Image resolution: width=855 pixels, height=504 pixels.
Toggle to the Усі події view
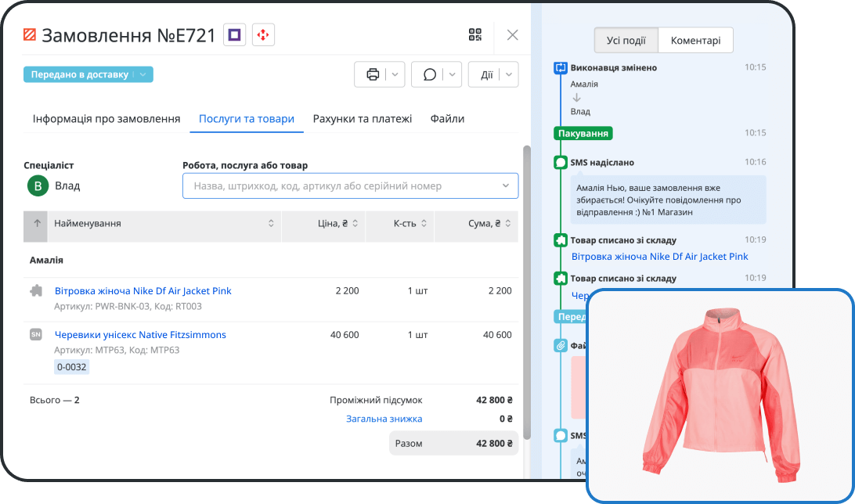626,41
